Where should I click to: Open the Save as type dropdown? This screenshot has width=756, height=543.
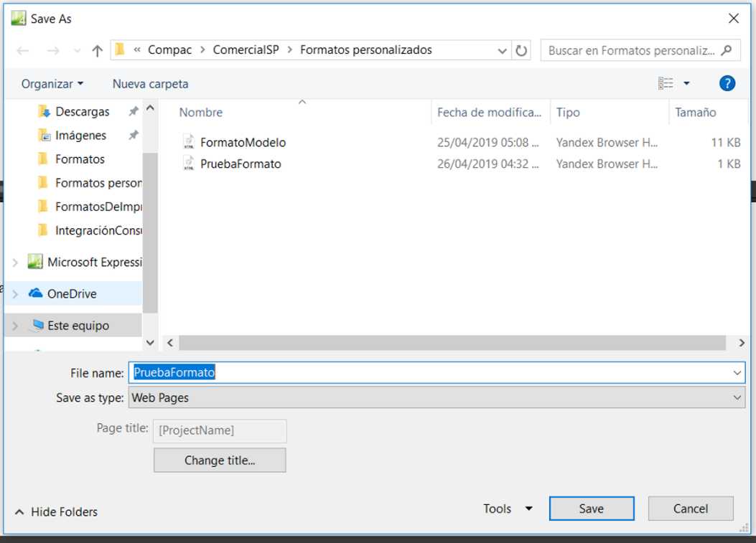(737, 397)
